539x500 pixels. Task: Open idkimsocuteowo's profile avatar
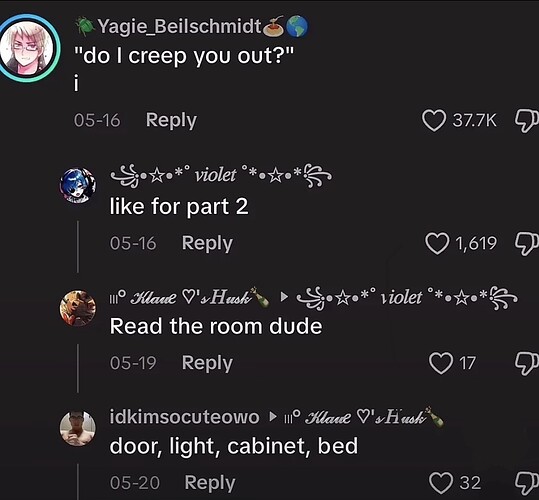[78, 428]
